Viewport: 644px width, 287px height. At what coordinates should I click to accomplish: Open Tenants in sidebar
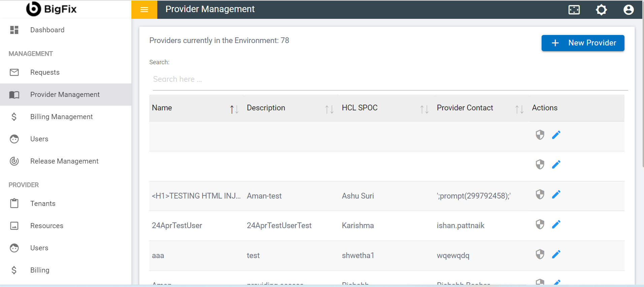[x=66, y=204]
